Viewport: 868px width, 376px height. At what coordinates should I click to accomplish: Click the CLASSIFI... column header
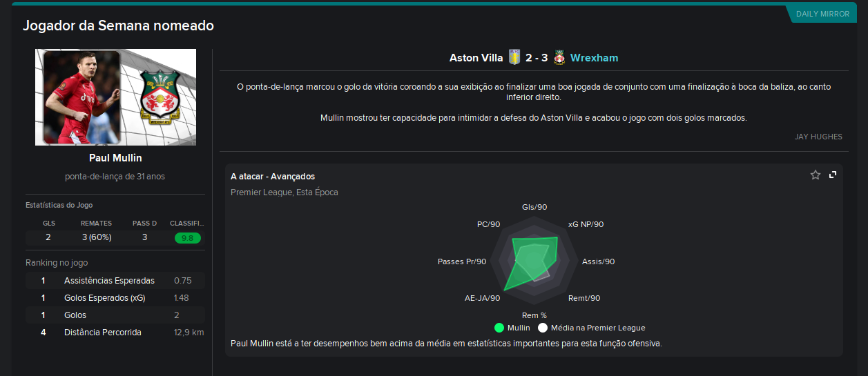coord(187,224)
